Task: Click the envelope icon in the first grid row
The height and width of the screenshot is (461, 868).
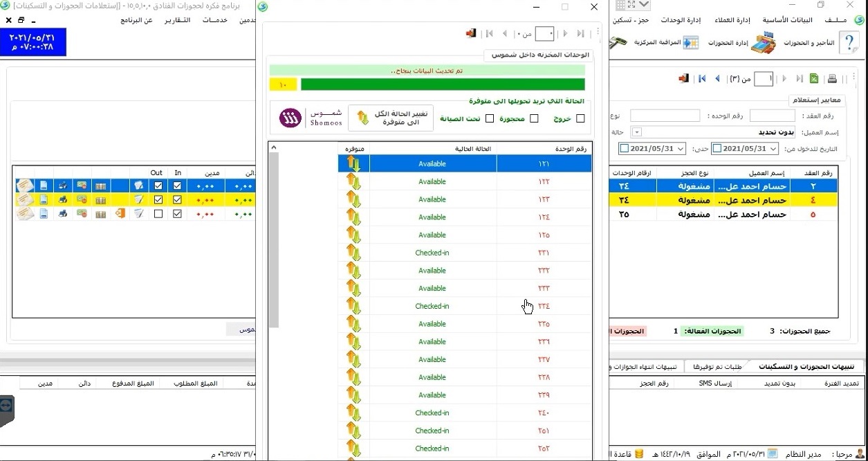Action: [x=25, y=186]
